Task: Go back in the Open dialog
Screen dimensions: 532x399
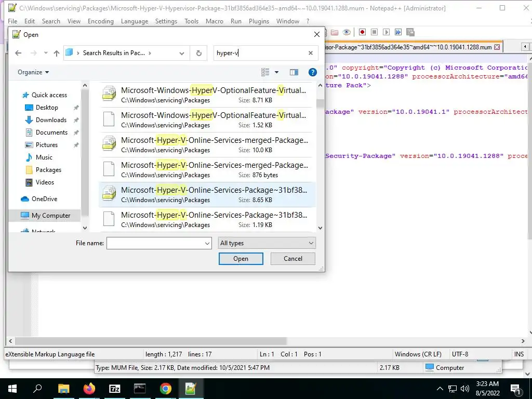Action: (18, 53)
